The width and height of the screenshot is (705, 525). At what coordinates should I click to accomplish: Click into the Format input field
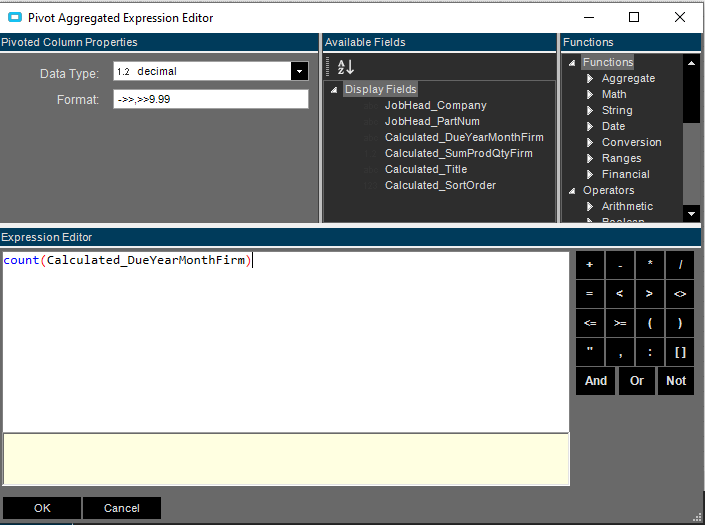click(x=210, y=99)
